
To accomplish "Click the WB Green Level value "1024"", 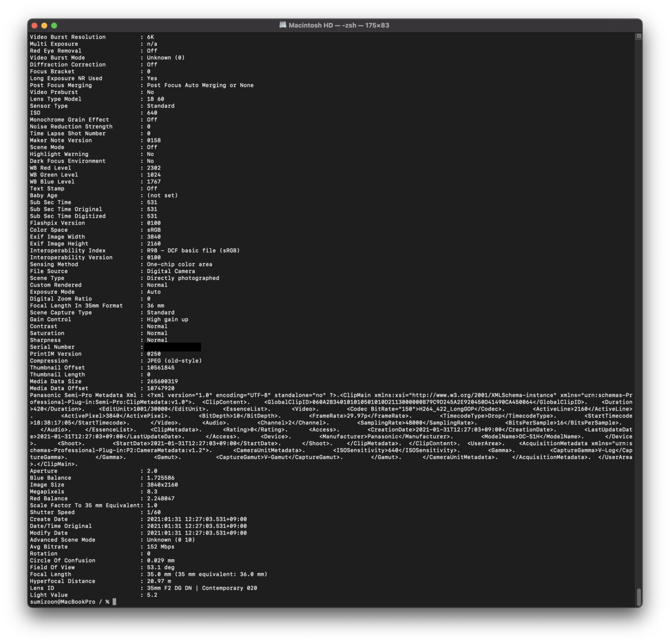I will (x=154, y=175).
